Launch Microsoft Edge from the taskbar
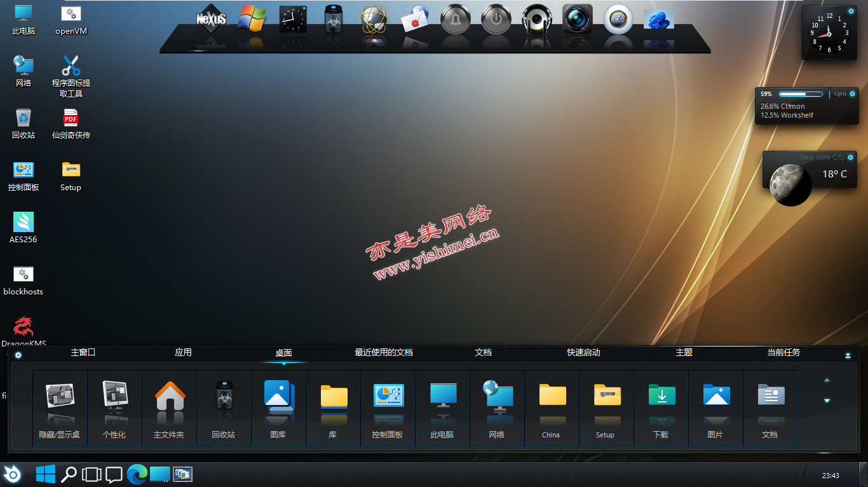 coord(137,474)
